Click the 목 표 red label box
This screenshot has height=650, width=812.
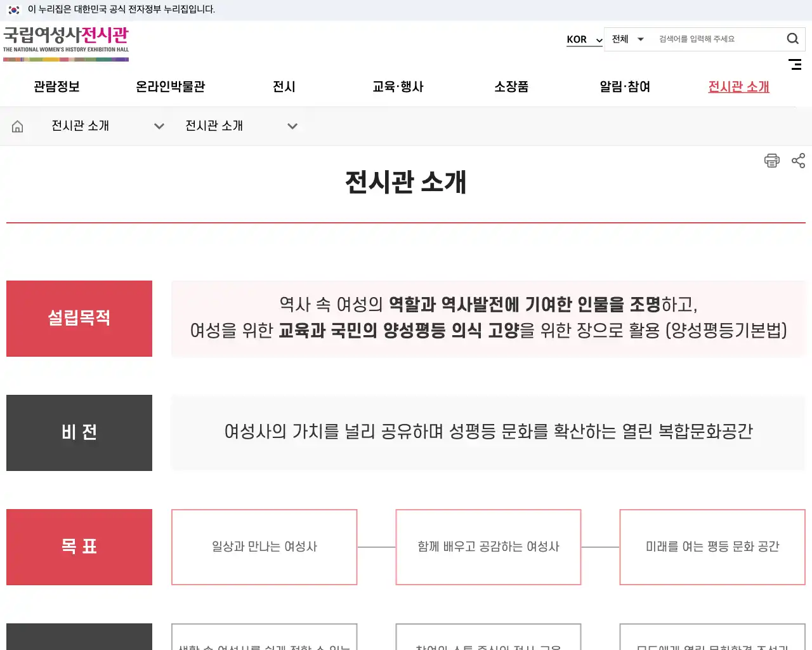click(79, 547)
